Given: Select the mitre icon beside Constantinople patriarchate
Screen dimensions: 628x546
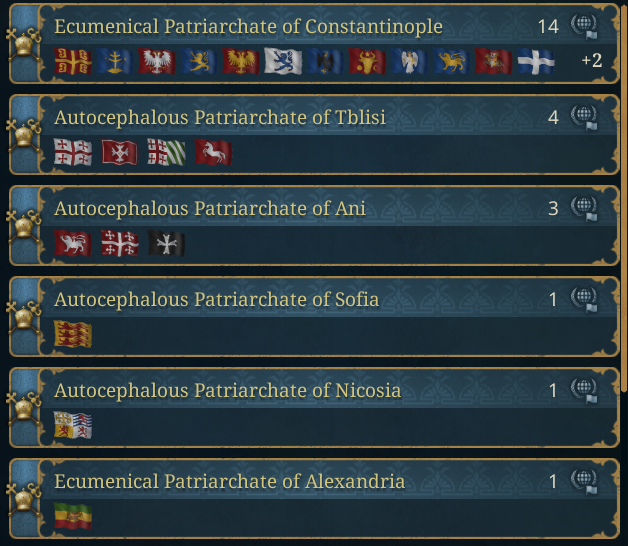Looking at the screenshot, I should click(24, 45).
